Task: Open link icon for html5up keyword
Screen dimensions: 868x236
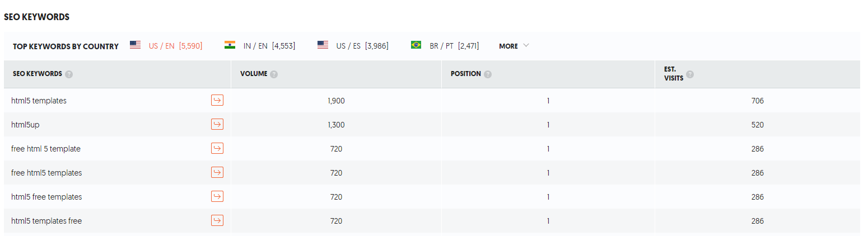Action: 217,125
